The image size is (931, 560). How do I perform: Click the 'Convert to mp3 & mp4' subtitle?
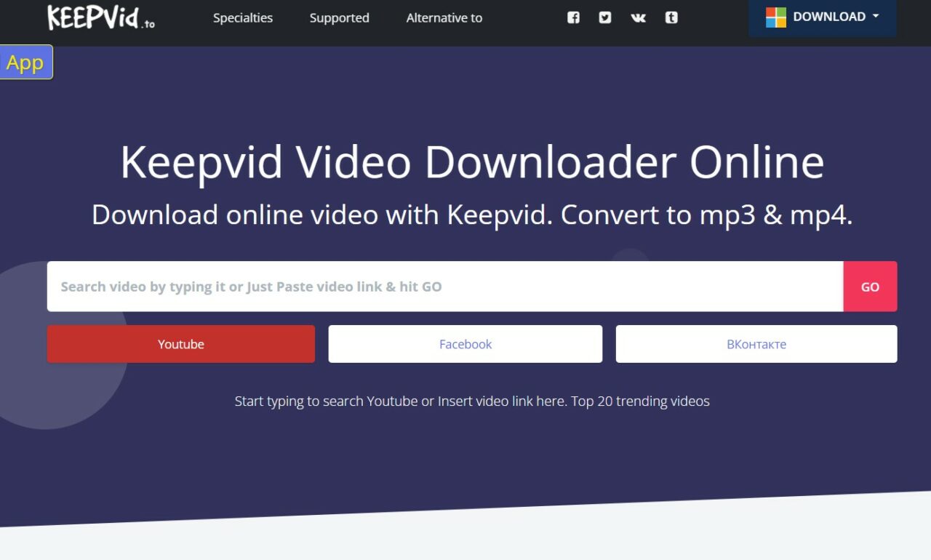coord(706,215)
